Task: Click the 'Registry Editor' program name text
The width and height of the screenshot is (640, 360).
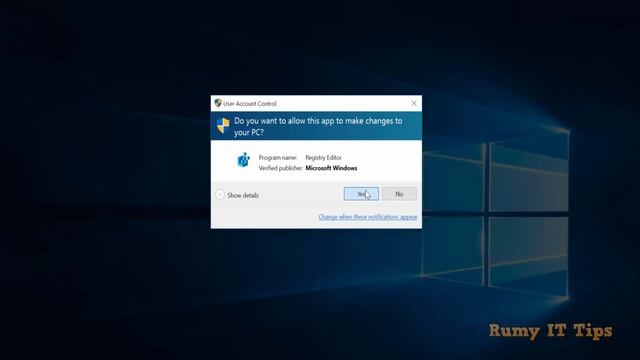Action: [323, 158]
